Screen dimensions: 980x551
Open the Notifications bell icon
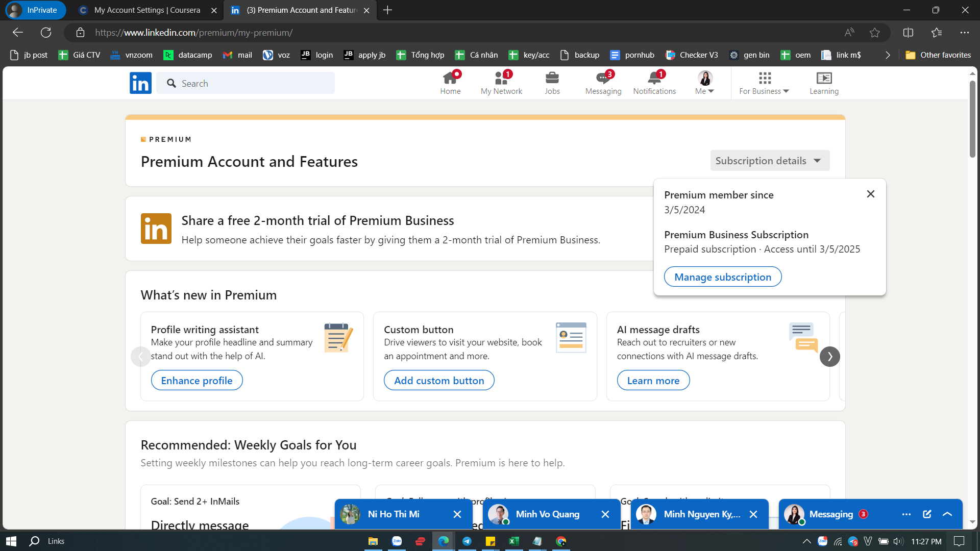click(x=654, y=83)
